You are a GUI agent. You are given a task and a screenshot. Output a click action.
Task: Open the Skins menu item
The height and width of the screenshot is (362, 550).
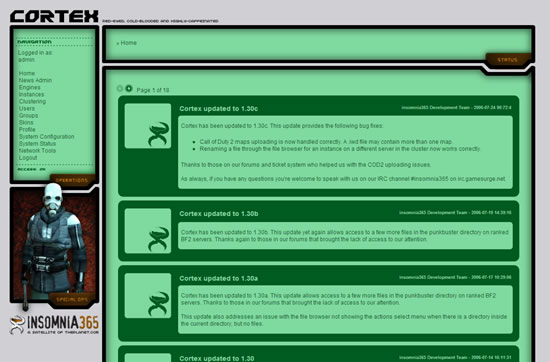point(26,122)
